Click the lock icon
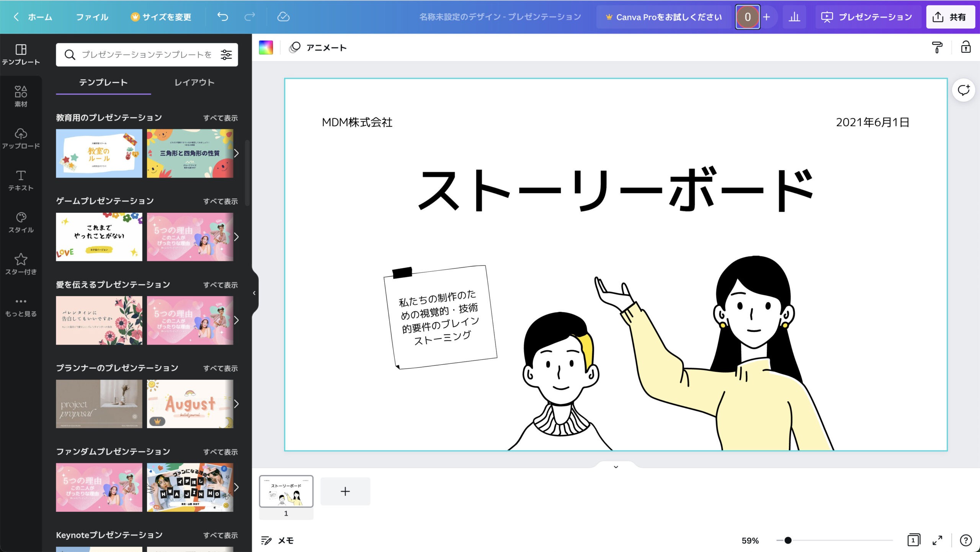This screenshot has width=980, height=552. (965, 47)
